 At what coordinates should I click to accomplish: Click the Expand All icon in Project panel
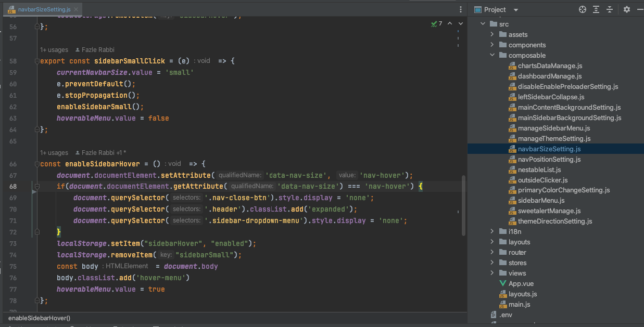[x=596, y=9]
